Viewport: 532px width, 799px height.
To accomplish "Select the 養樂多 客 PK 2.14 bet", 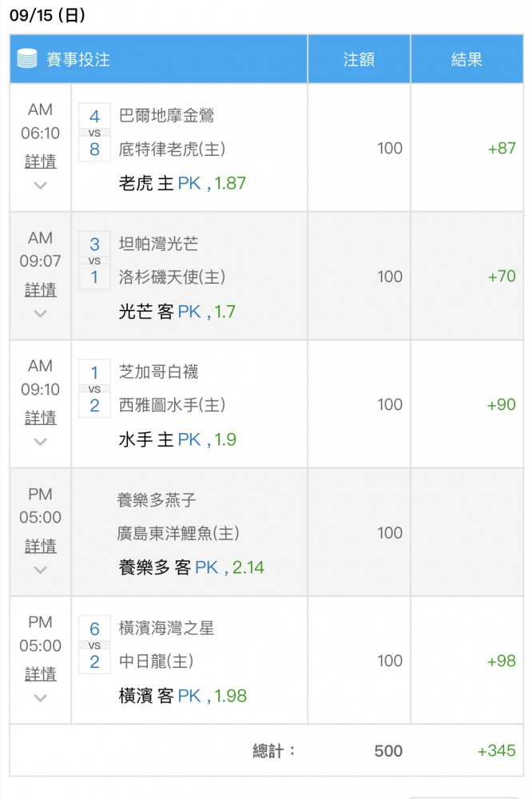I will tap(192, 567).
